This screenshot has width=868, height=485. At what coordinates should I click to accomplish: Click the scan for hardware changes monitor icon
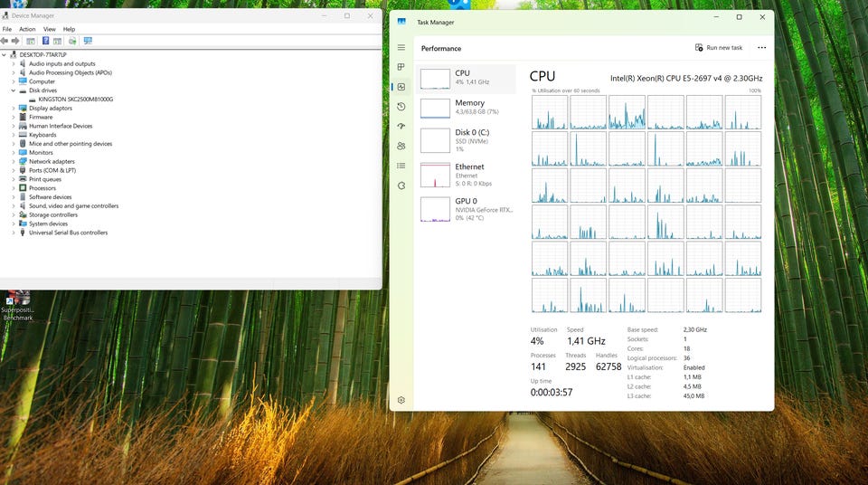88,41
